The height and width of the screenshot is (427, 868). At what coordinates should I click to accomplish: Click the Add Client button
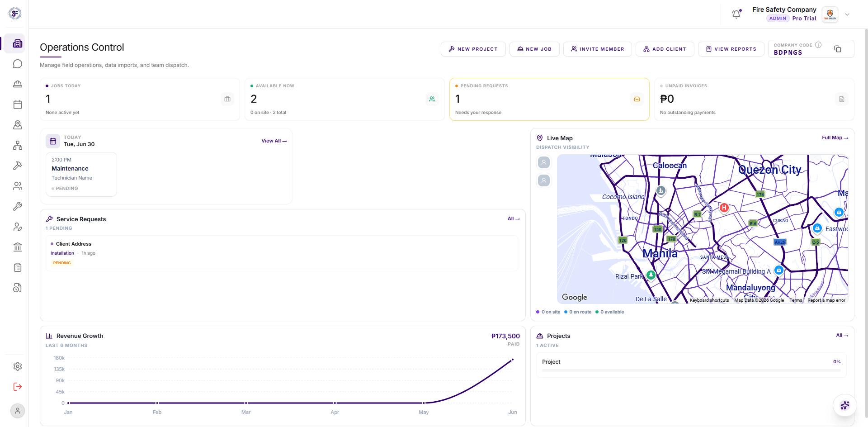[665, 49]
